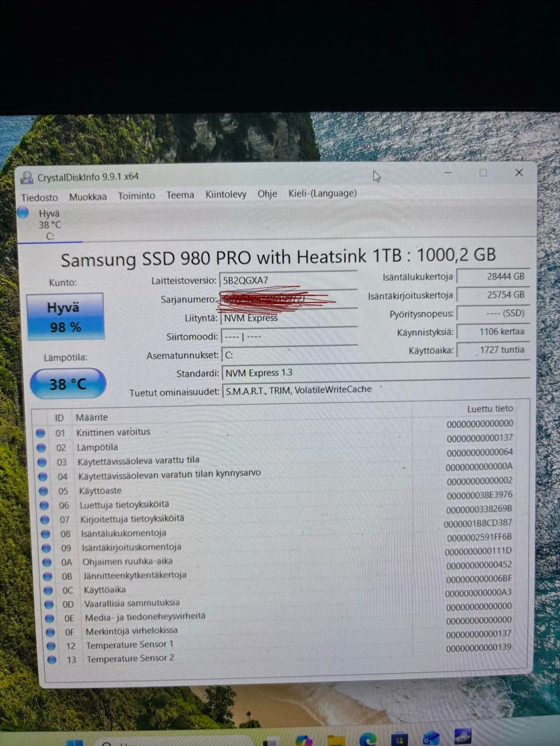Click raw value 000000000006BF
This screenshot has width=560, height=746.
point(479,579)
